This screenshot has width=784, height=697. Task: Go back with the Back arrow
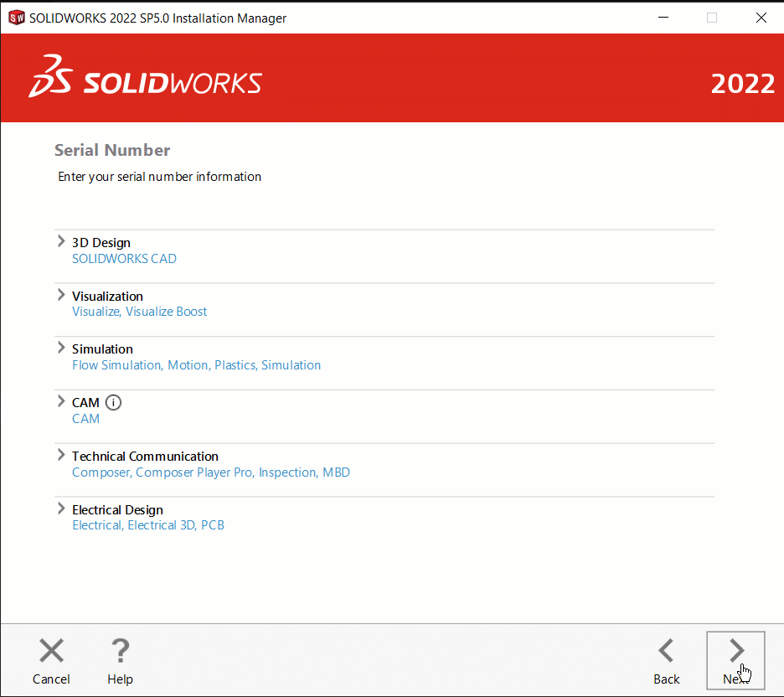tap(667, 650)
